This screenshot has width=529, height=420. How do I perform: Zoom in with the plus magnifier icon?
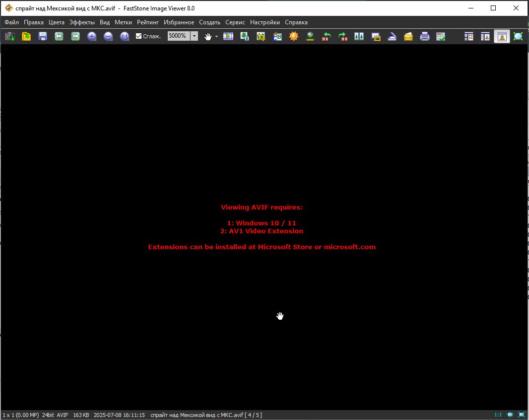(92, 36)
